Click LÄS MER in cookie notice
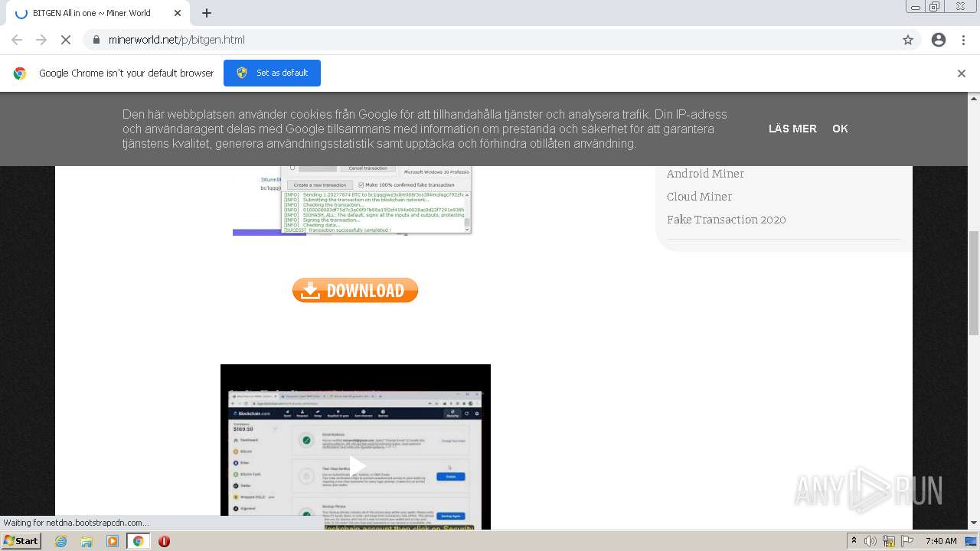 pyautogui.click(x=792, y=129)
